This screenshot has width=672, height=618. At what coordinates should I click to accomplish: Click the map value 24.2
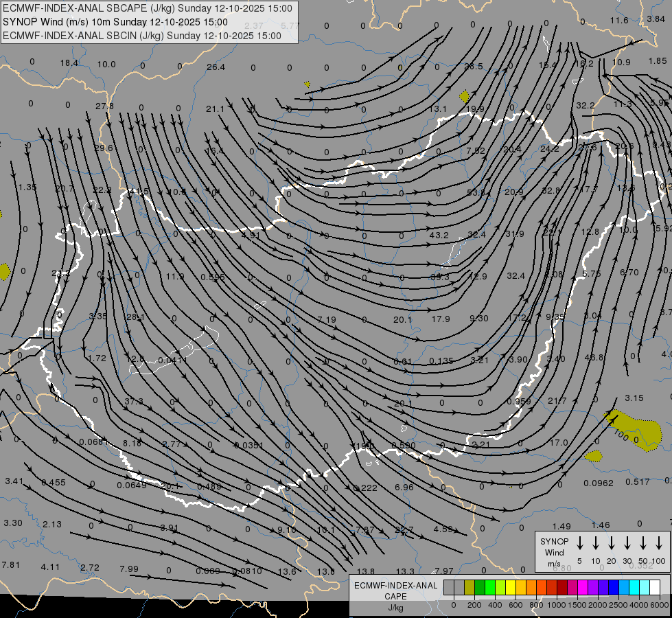coord(549,149)
